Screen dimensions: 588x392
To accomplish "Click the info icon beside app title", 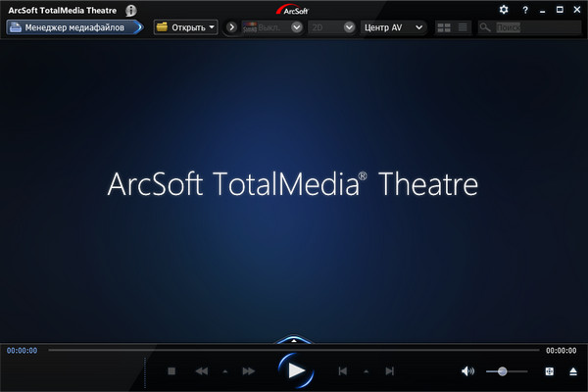I will point(131,10).
